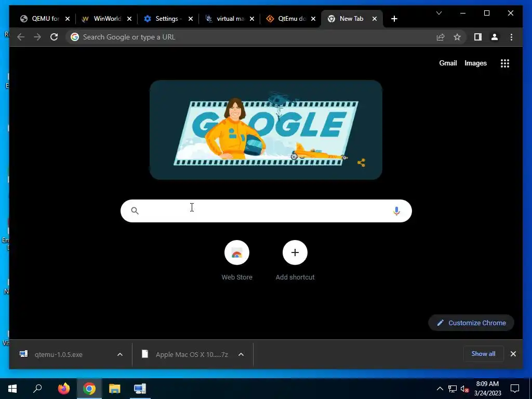The image size is (532, 399).
Task: Share this page icon in address bar
Action: pos(441,37)
